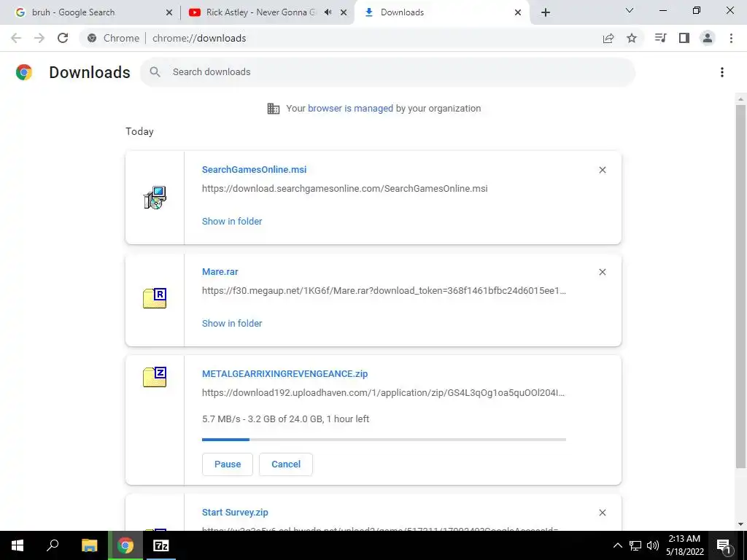The height and width of the screenshot is (560, 747).
Task: Click the 5.7 MB/s download status text
Action: 285,419
